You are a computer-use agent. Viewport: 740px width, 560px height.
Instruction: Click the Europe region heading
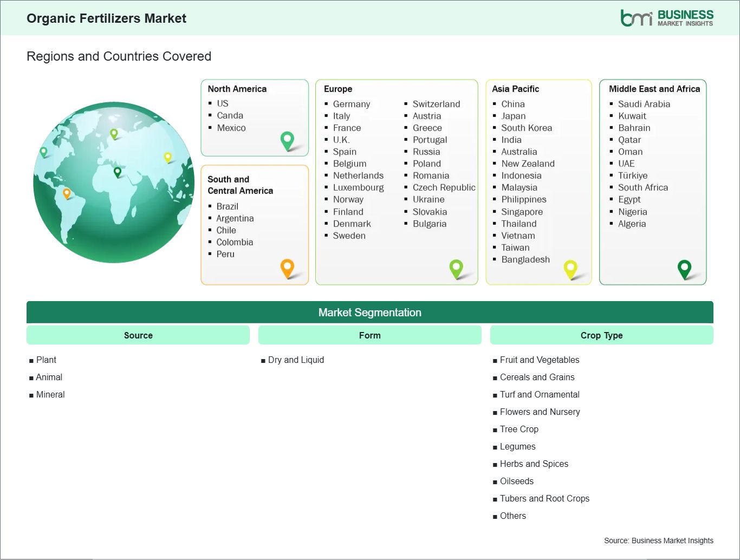pyautogui.click(x=338, y=89)
